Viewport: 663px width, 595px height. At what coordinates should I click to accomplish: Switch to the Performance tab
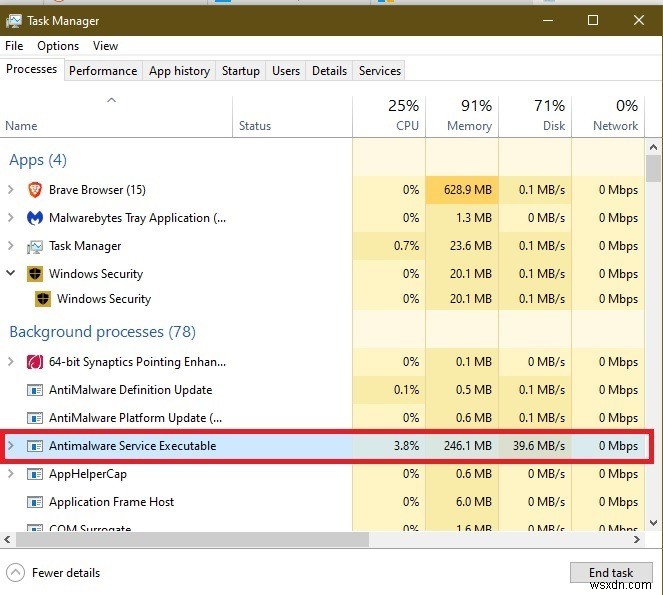103,71
